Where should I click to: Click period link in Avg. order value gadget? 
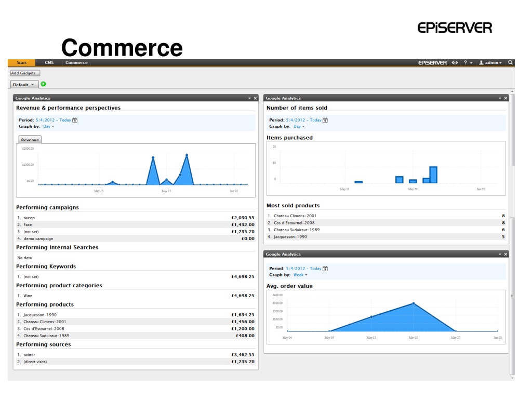pyautogui.click(x=303, y=269)
